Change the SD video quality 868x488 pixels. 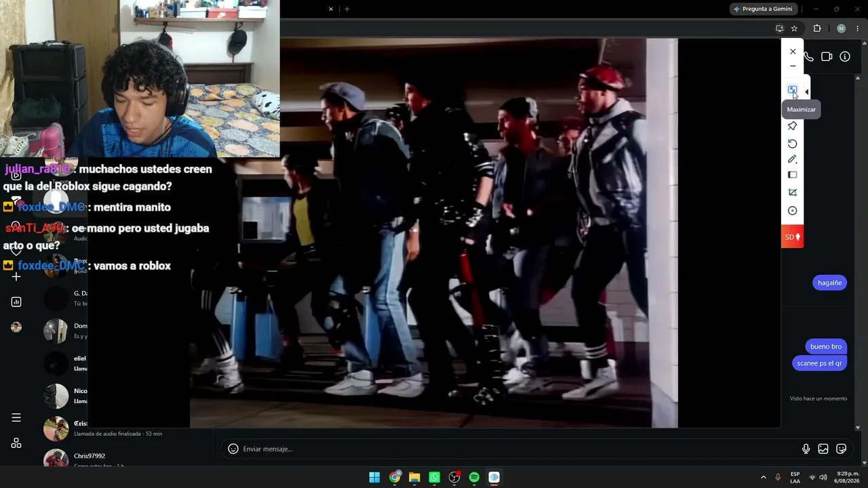(x=792, y=237)
